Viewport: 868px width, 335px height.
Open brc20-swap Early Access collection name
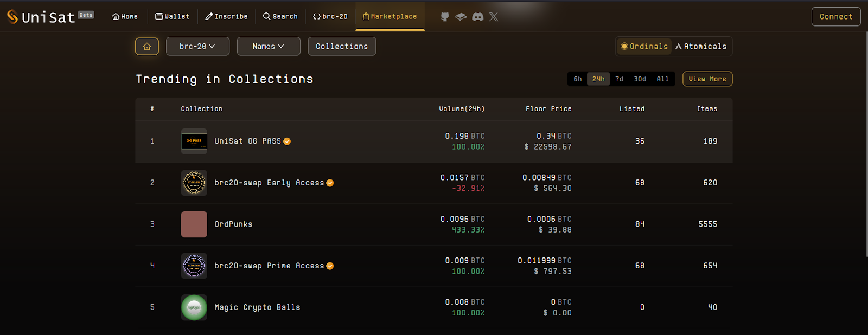click(x=269, y=183)
